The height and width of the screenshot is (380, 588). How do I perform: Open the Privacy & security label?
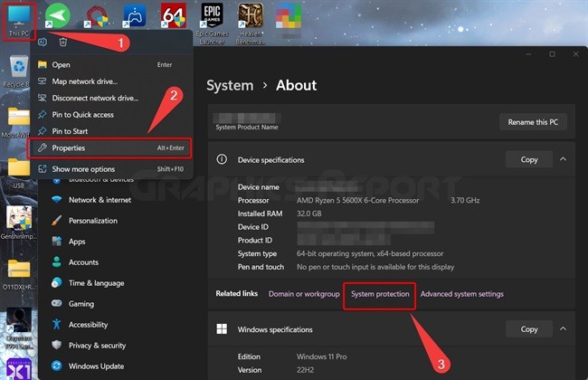click(x=97, y=346)
